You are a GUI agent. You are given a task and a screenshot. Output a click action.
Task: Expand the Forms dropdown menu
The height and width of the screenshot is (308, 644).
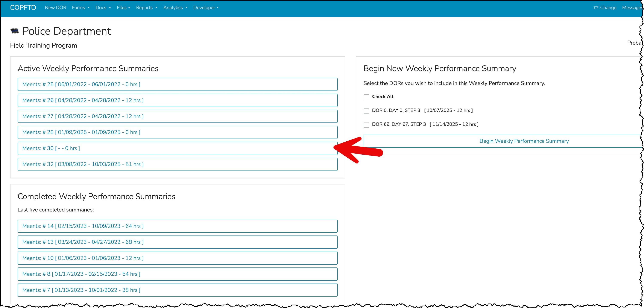pyautogui.click(x=80, y=8)
